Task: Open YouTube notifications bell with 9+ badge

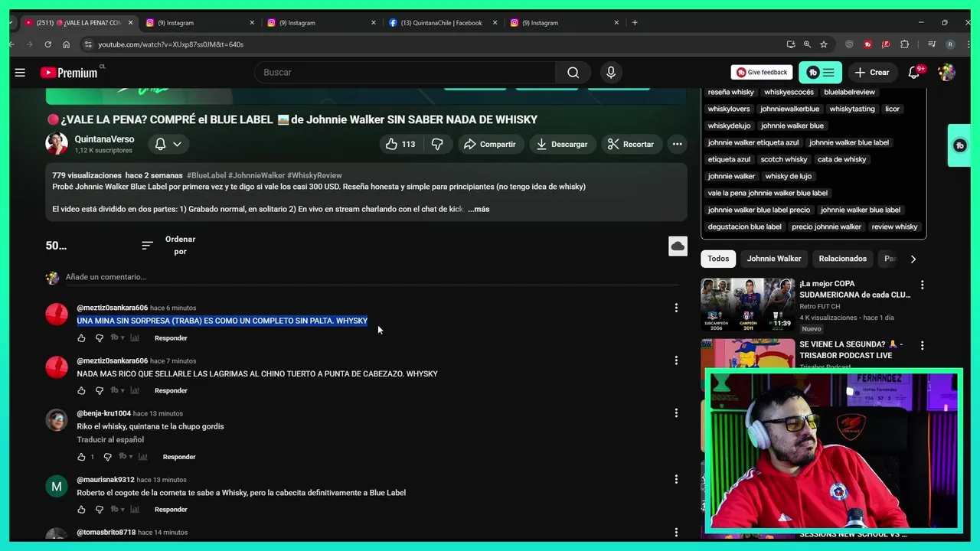Action: tap(914, 73)
